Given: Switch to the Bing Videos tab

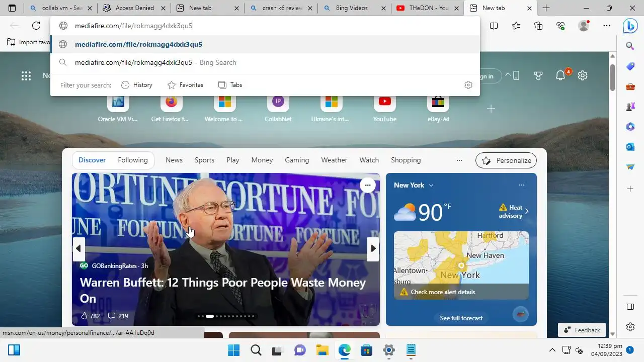Looking at the screenshot, I should 354,8.
